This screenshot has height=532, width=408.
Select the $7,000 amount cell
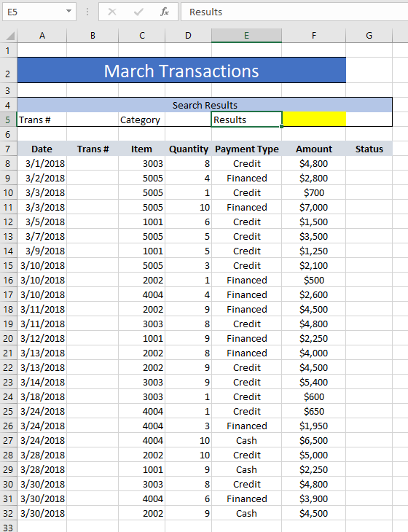click(x=314, y=207)
